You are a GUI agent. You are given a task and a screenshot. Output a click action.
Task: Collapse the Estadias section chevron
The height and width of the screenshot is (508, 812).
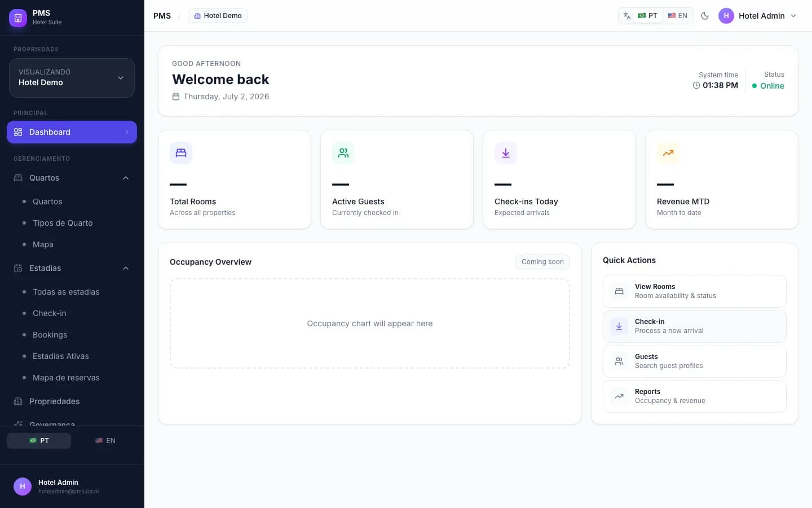click(x=126, y=268)
